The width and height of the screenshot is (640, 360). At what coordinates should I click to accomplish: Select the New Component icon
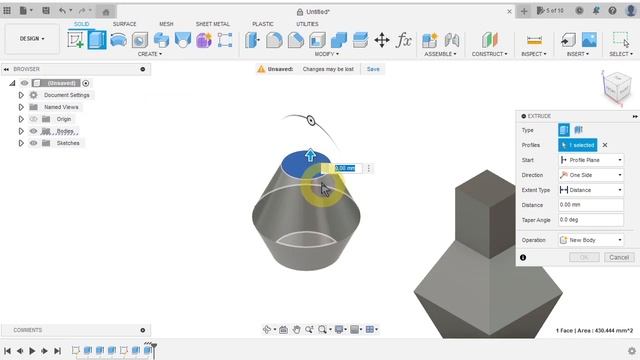429,40
